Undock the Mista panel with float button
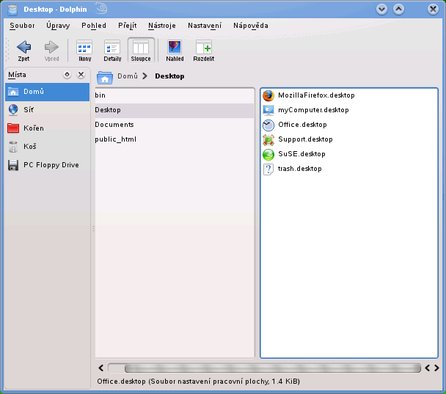This screenshot has width=446, height=394. coord(67,75)
